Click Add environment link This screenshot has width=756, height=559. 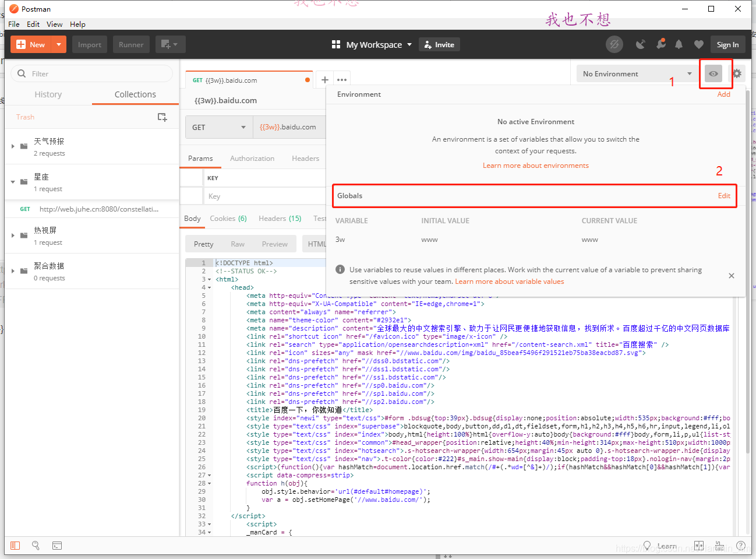pos(724,94)
